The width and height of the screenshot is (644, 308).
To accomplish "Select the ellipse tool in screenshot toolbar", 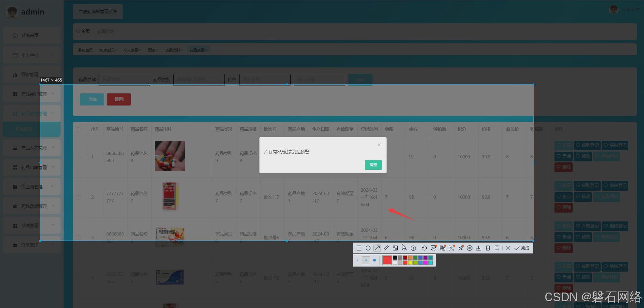I will [x=368, y=248].
